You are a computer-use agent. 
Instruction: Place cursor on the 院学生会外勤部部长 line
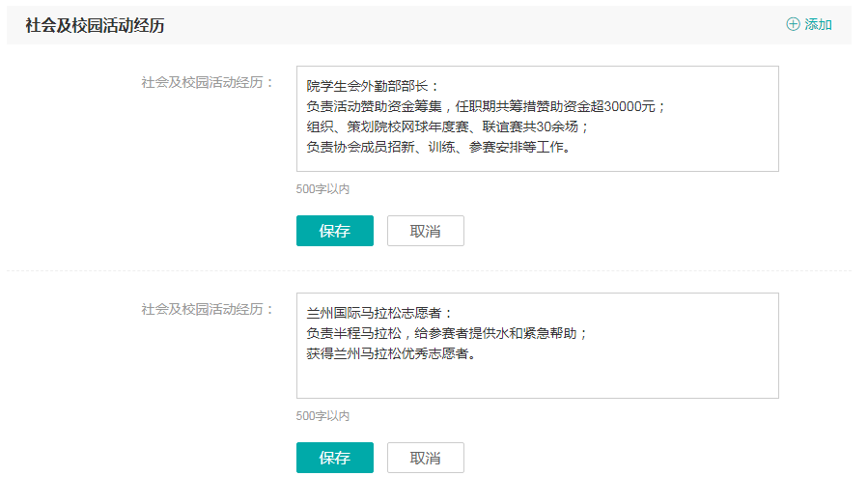(373, 86)
